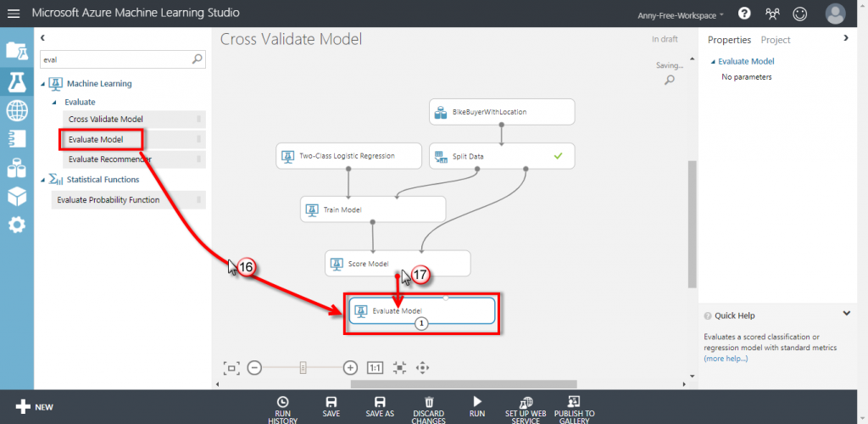Select the Split Data node
868x424 pixels.
pyautogui.click(x=502, y=156)
